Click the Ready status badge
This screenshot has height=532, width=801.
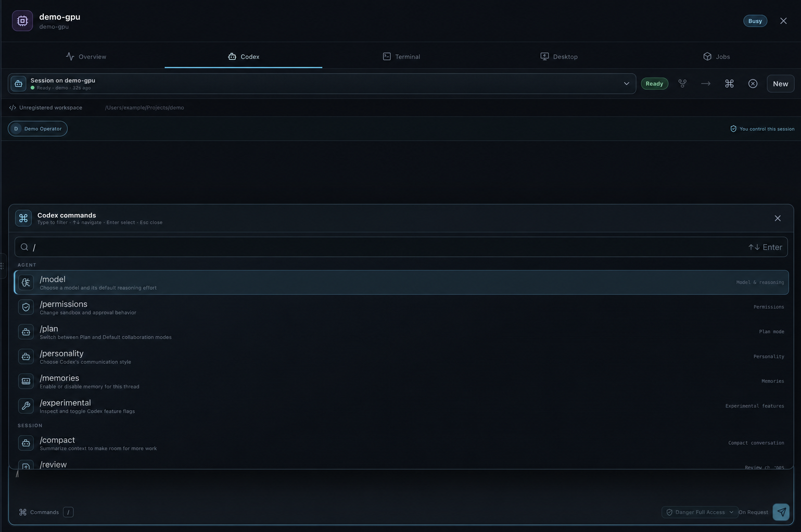pyautogui.click(x=654, y=84)
